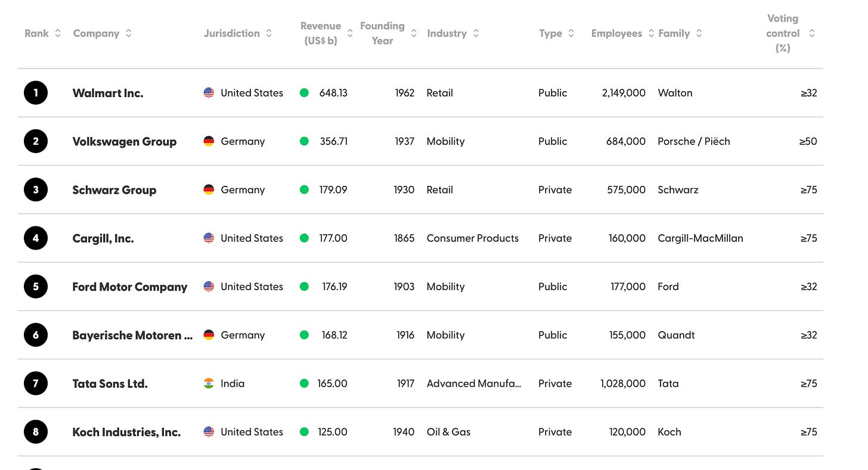Select founding year 1865
Image resolution: width=868 pixels, height=470 pixels.
point(404,238)
